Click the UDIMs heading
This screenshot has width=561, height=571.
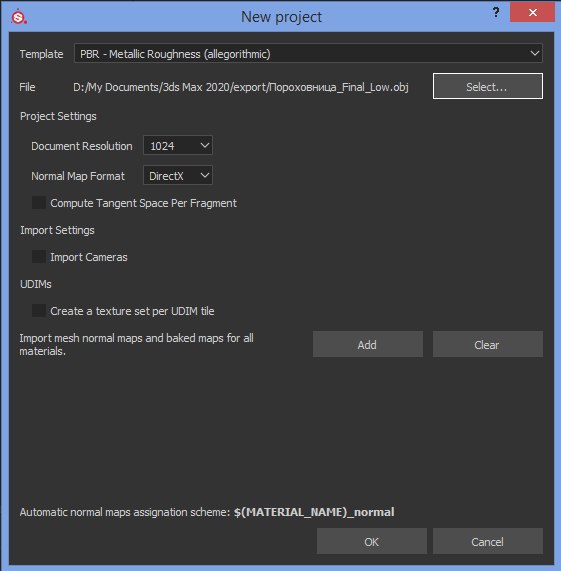pyautogui.click(x=36, y=284)
